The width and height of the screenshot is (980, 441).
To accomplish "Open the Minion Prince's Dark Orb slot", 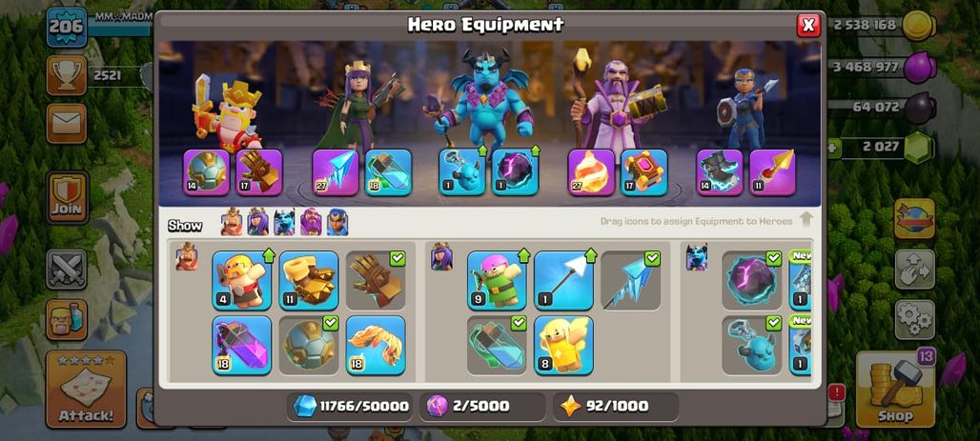I will click(x=515, y=172).
